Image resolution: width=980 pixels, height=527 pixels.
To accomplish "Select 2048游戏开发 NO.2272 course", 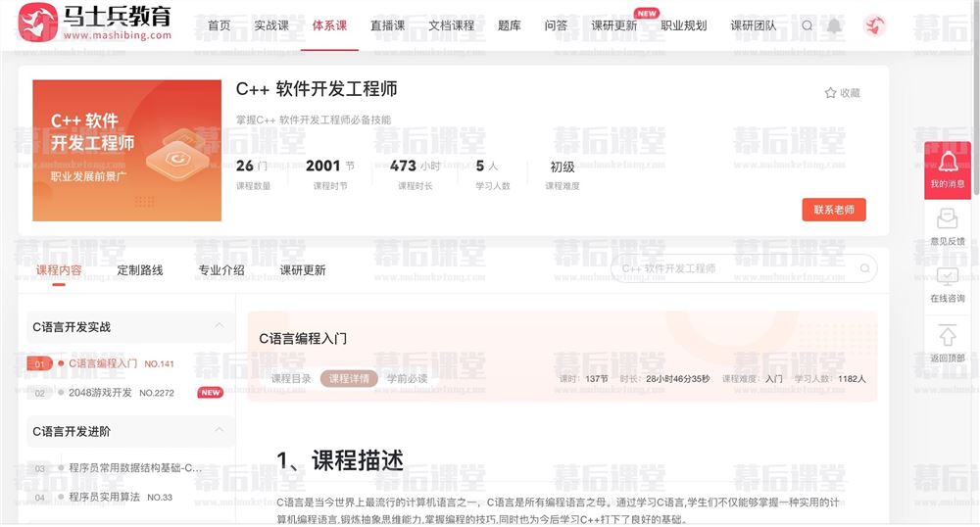I will click(x=122, y=393).
